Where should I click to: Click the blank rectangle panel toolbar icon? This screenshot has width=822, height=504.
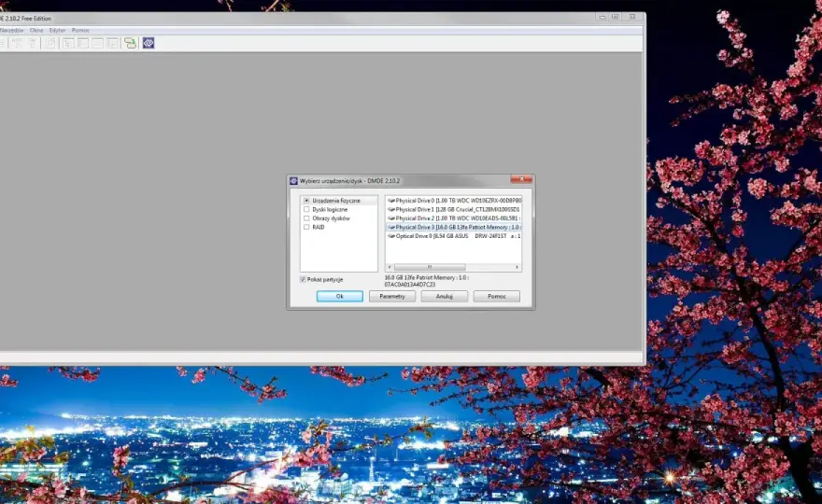97,43
